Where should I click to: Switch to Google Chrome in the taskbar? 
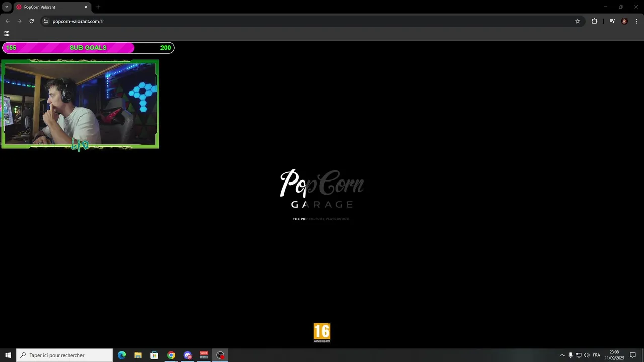coord(171,355)
